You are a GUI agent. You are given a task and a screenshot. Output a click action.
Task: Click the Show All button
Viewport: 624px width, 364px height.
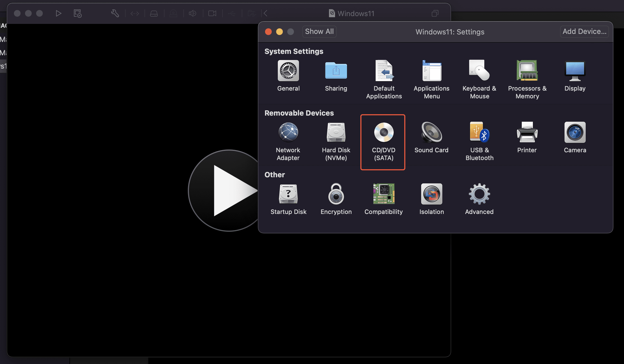[x=319, y=31]
